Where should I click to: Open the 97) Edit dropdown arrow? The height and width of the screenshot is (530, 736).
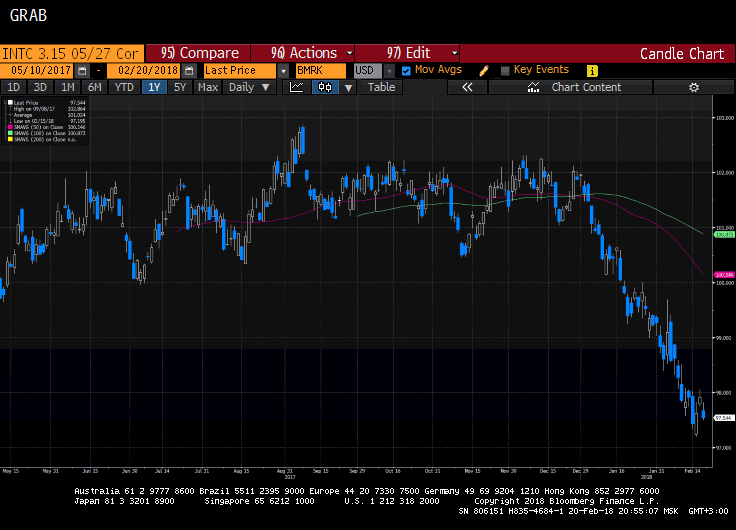(454, 53)
